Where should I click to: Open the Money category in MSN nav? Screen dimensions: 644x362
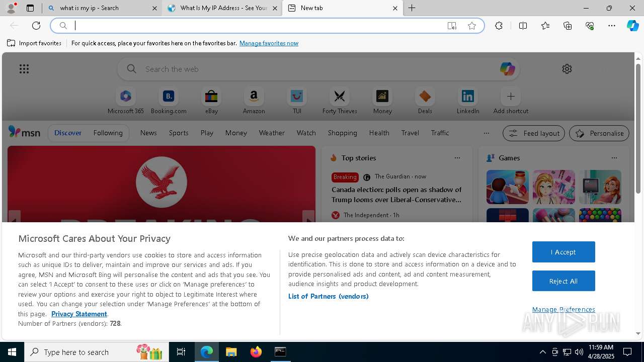(x=236, y=133)
